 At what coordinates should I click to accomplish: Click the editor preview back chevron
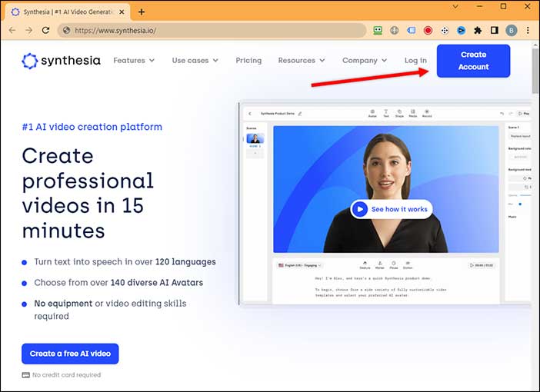tap(250, 114)
